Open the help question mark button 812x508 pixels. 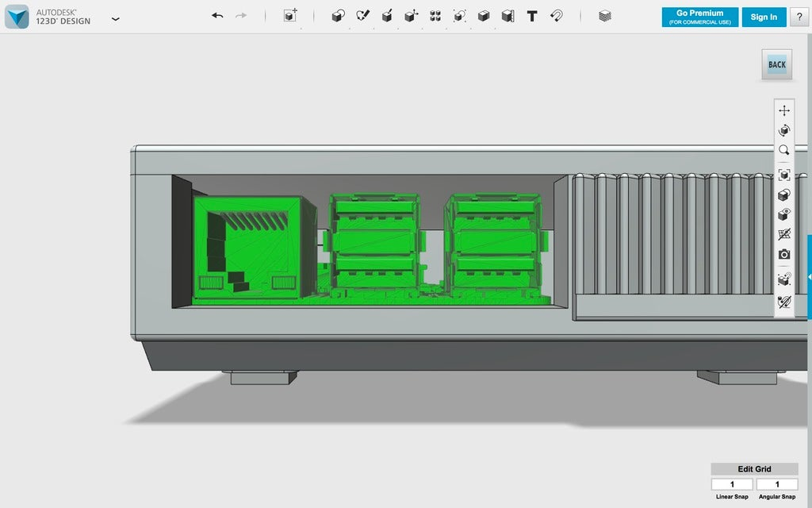(x=799, y=17)
